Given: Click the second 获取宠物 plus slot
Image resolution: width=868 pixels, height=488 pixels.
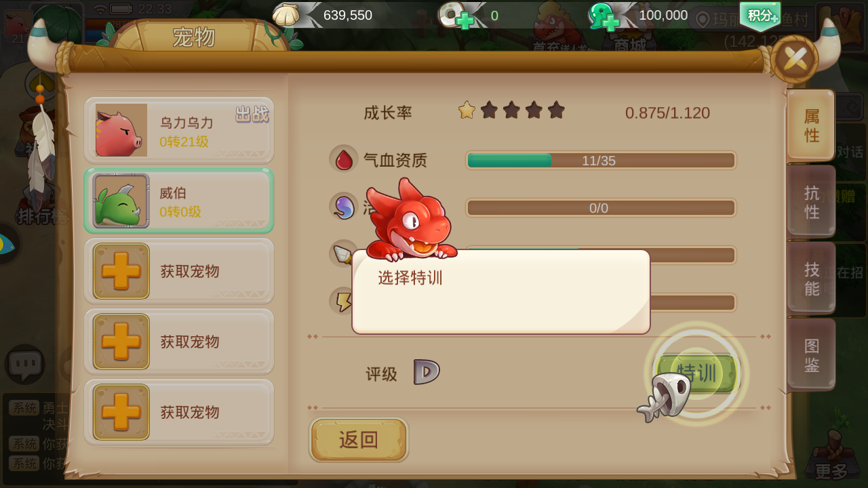Looking at the screenshot, I should click(179, 342).
